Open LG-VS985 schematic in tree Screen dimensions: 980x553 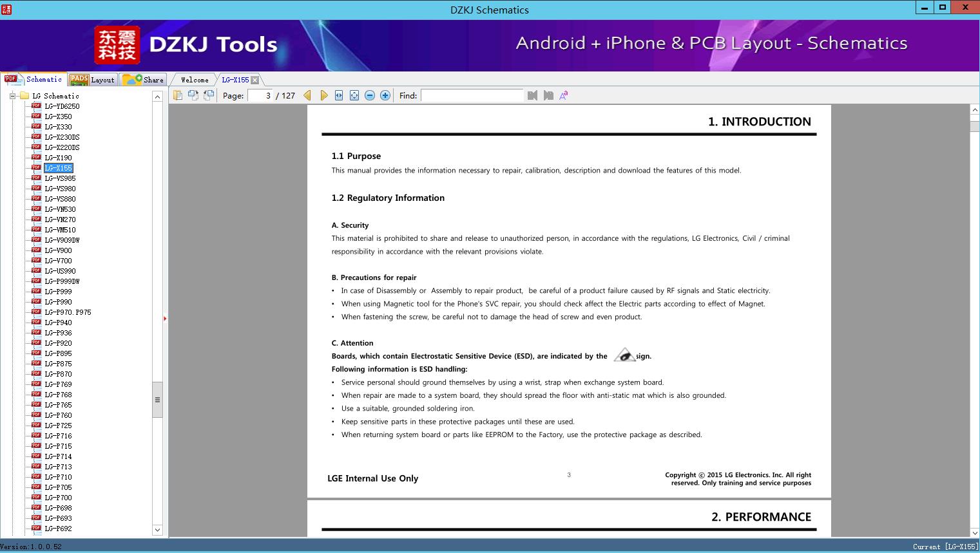tap(60, 178)
